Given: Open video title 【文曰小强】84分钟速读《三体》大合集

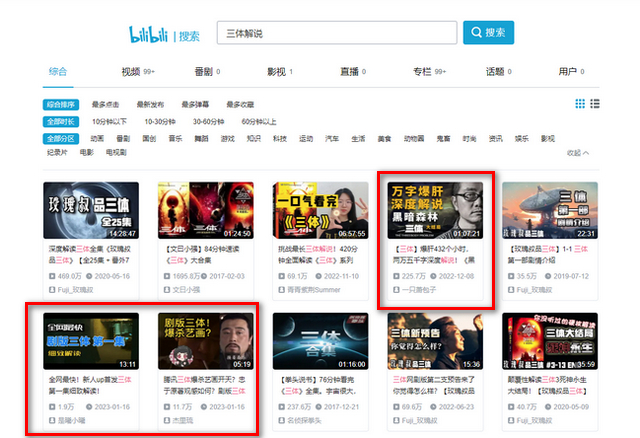Looking at the screenshot, I should tap(202, 255).
